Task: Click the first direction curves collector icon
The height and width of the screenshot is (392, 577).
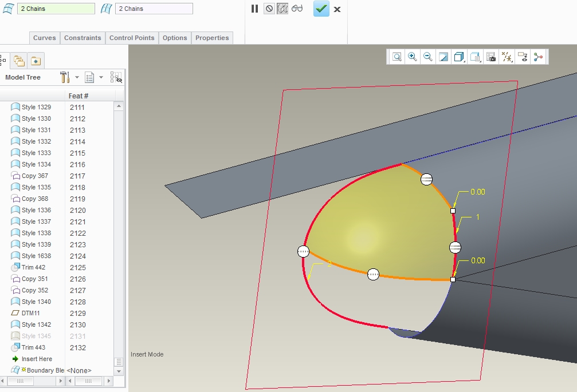Action: [9, 9]
